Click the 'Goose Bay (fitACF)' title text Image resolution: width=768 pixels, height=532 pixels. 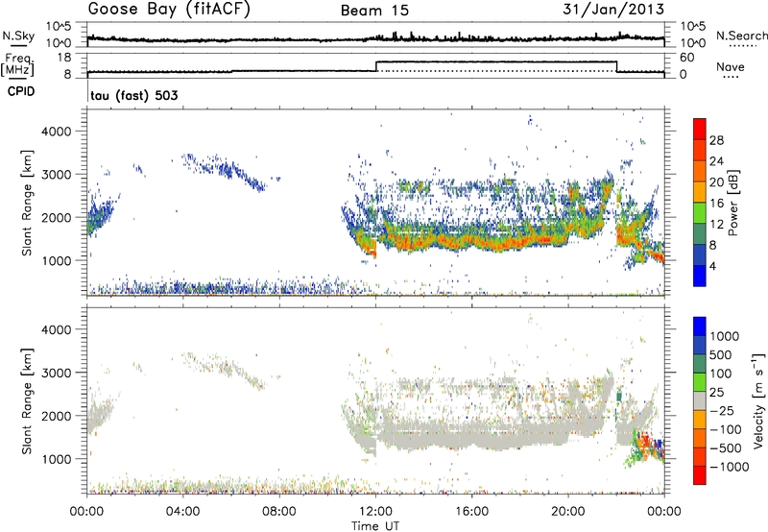click(169, 10)
